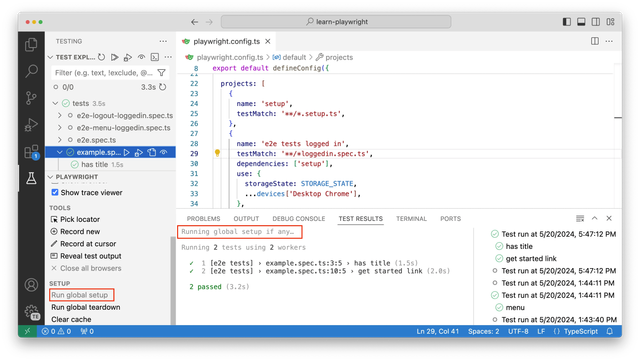The image size is (640, 361).
Task: Switch to the TERMINAL tab
Action: (x=411, y=219)
